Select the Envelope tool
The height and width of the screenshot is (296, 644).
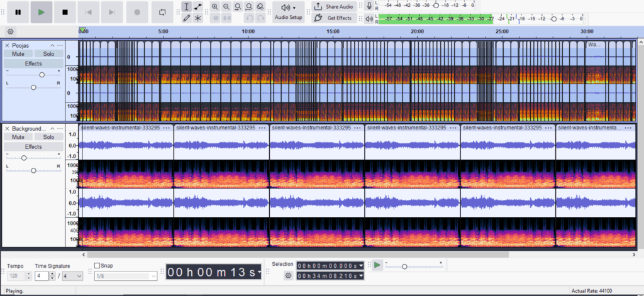click(x=198, y=6)
